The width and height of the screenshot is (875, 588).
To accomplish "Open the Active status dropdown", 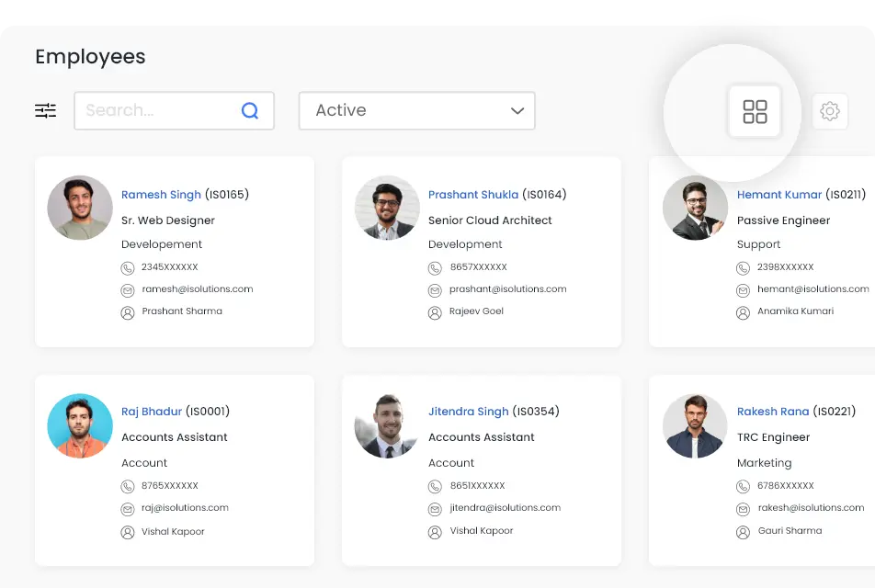I will [x=416, y=110].
